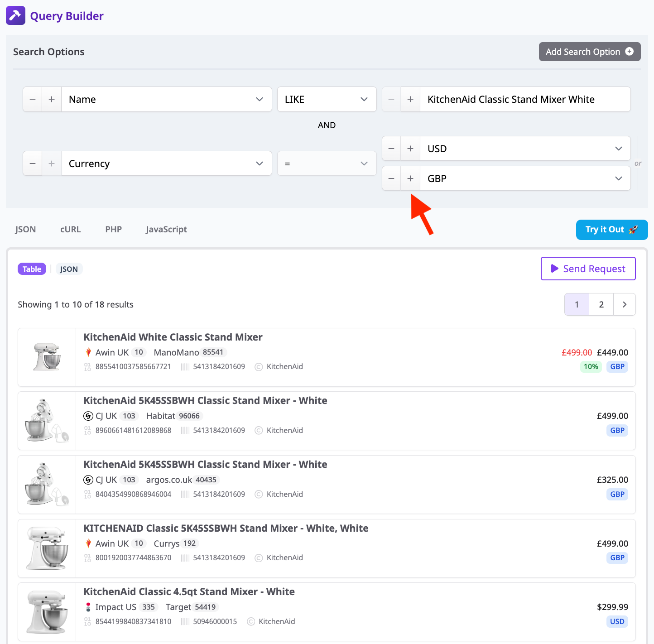Viewport: 654px width, 644px height.
Task: Switch to the JSON code tab
Action: (x=25, y=229)
